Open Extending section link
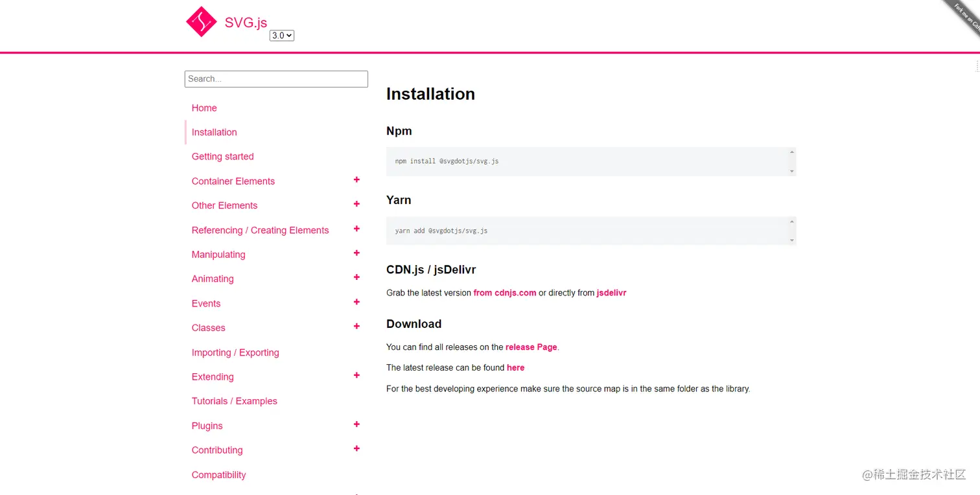Viewport: 980px width, 495px height. click(x=213, y=377)
